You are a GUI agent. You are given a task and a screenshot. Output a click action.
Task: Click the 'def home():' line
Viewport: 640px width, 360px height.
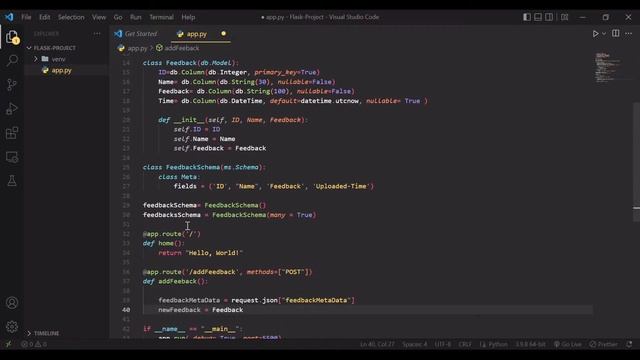(163, 243)
